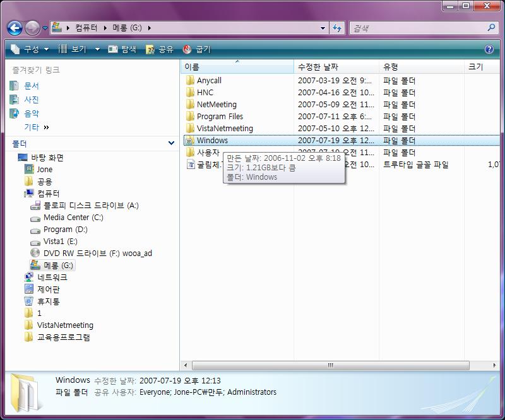The width and height of the screenshot is (505, 420).
Task: Click the 보기 (Views) toolbar button
Action: point(73,49)
